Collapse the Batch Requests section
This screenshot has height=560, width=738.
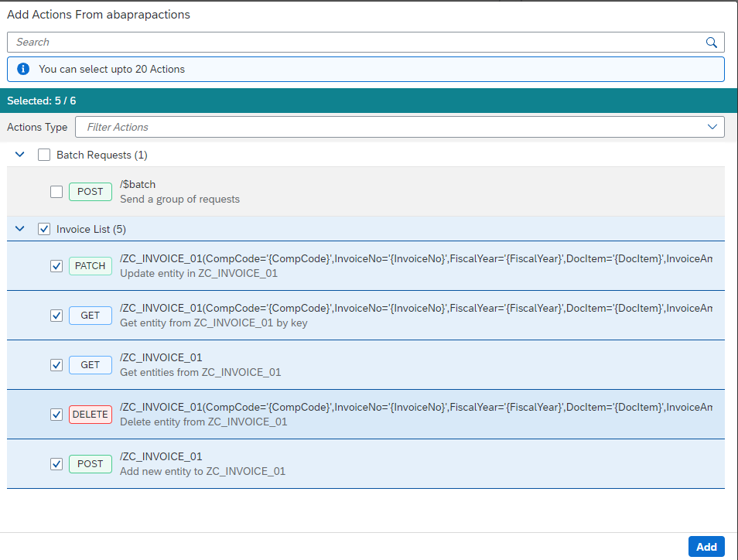[x=19, y=154]
